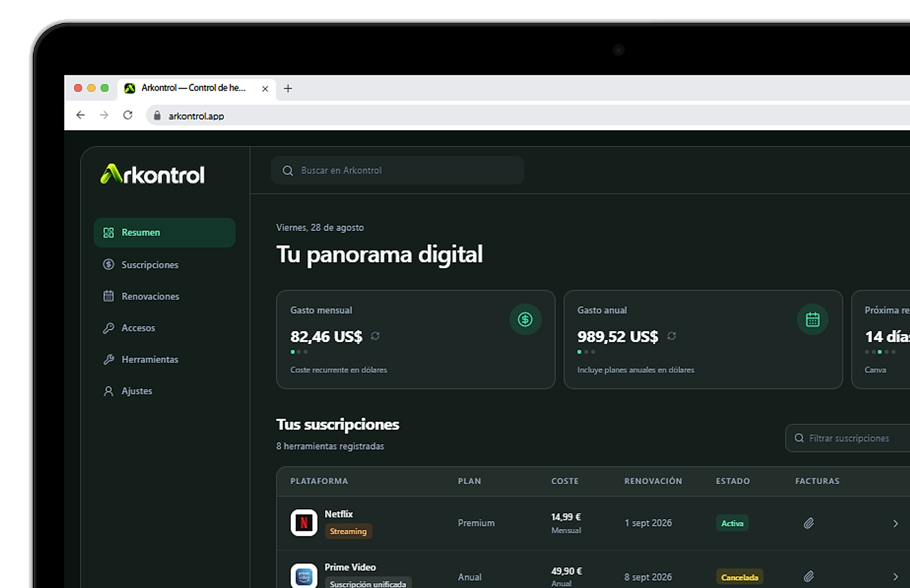
Task: Click the browser back arrow
Action: click(x=80, y=115)
